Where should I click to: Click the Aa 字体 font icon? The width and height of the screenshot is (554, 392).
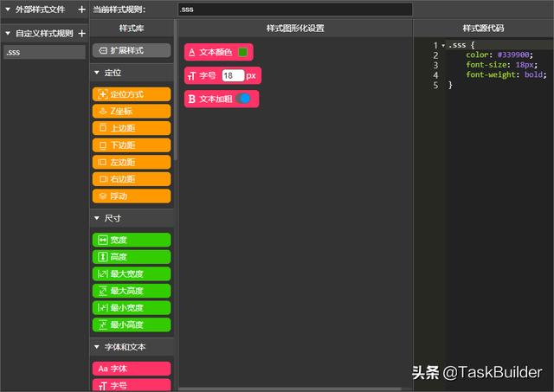[x=103, y=369]
